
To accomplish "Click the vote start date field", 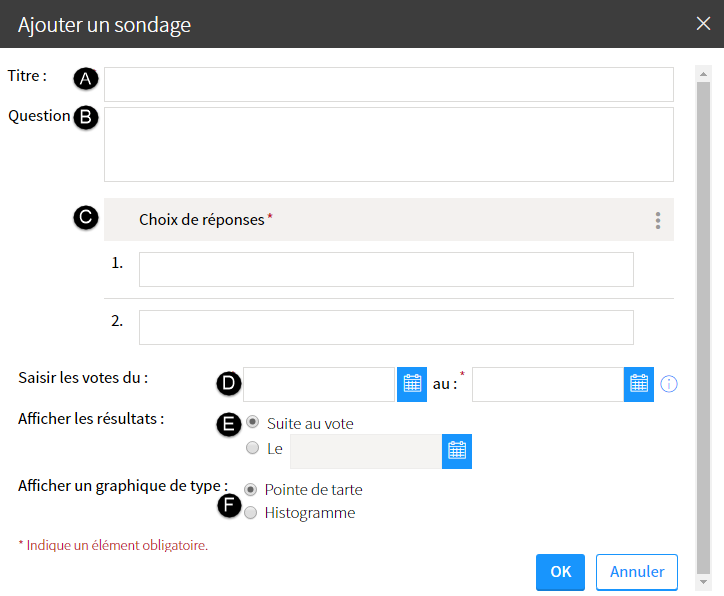I will click(x=319, y=385).
